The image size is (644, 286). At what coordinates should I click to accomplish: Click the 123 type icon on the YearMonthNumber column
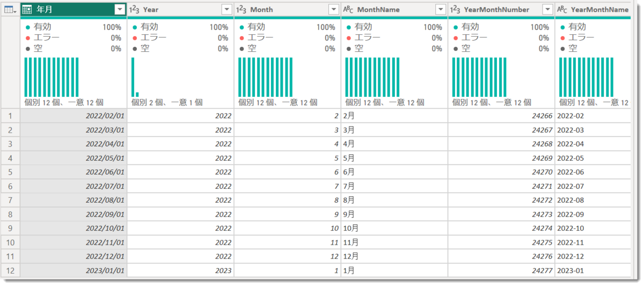click(x=456, y=10)
